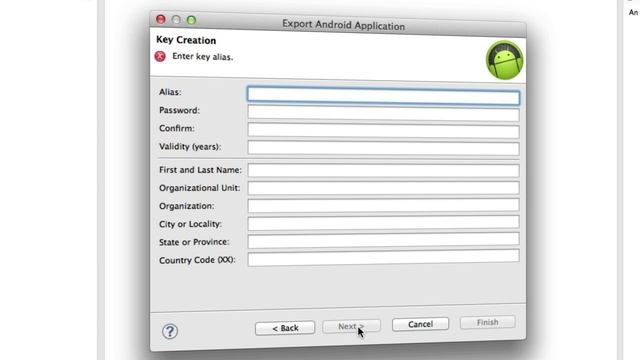Click the 'Organizational Unit:' label
Viewport: 640px width, 360px height.
click(x=200, y=188)
